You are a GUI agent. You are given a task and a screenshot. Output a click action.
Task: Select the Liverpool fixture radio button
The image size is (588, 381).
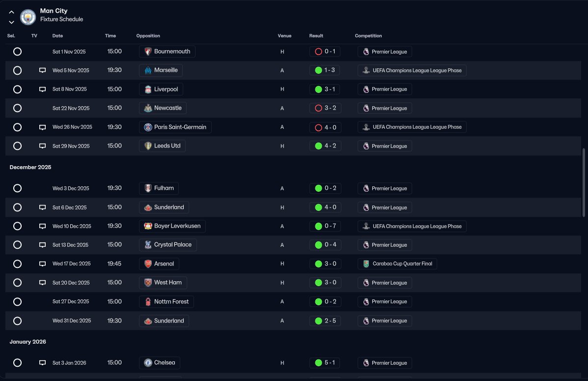(x=17, y=89)
